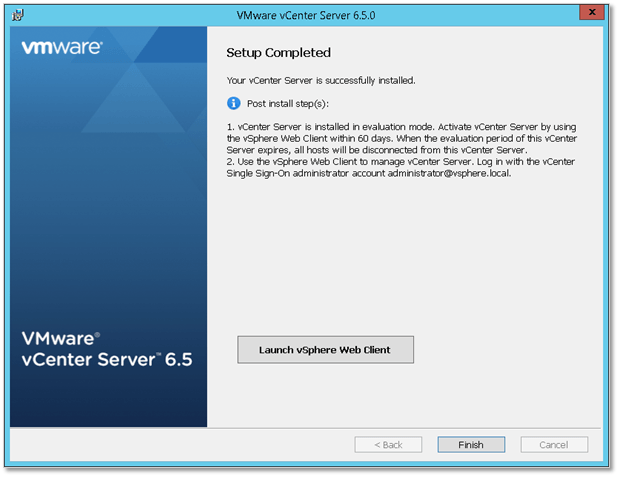Click the Finish button
Screen dimensions: 619x477
[x=471, y=445]
